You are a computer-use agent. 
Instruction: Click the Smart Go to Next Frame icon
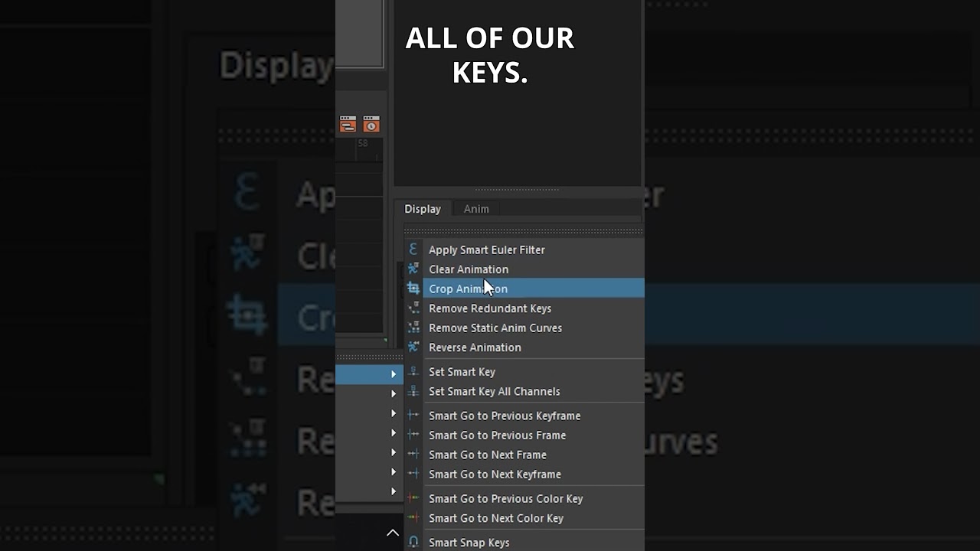pos(413,455)
